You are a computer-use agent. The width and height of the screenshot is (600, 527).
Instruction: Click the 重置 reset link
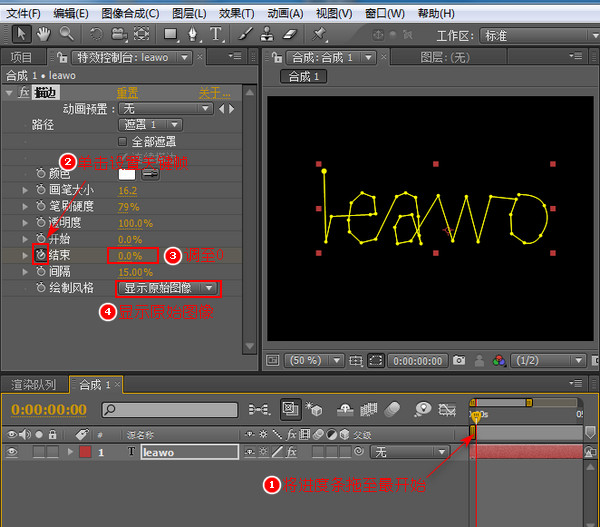pyautogui.click(x=127, y=93)
